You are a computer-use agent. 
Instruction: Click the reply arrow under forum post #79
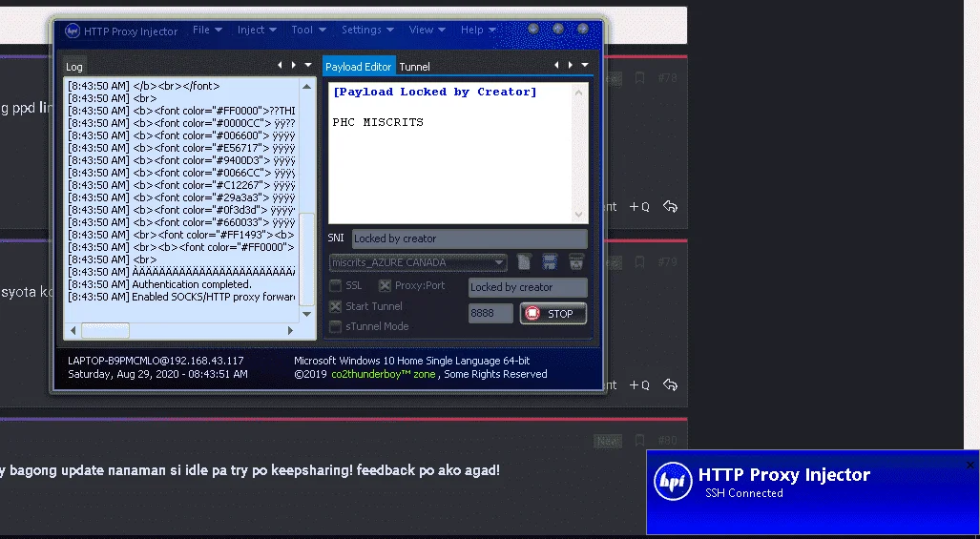click(670, 384)
